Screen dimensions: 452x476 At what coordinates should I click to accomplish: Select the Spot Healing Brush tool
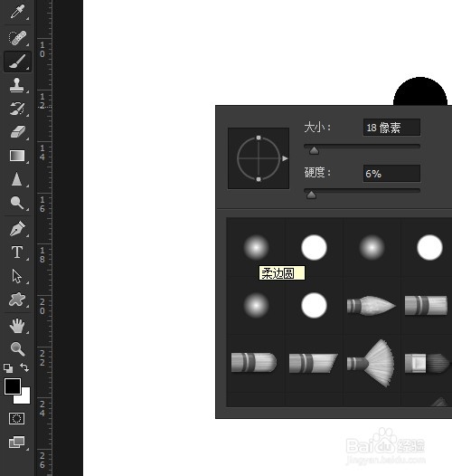(x=17, y=38)
